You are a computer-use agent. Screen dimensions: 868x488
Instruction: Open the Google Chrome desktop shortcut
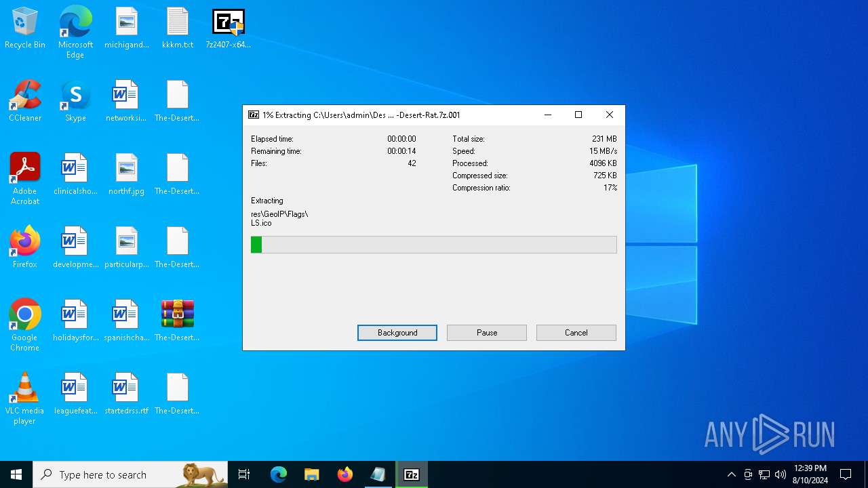25,325
